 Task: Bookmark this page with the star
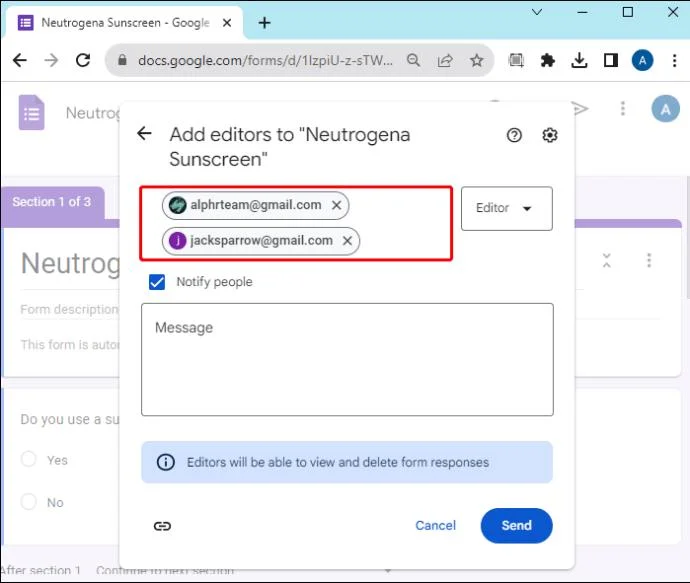tap(477, 60)
